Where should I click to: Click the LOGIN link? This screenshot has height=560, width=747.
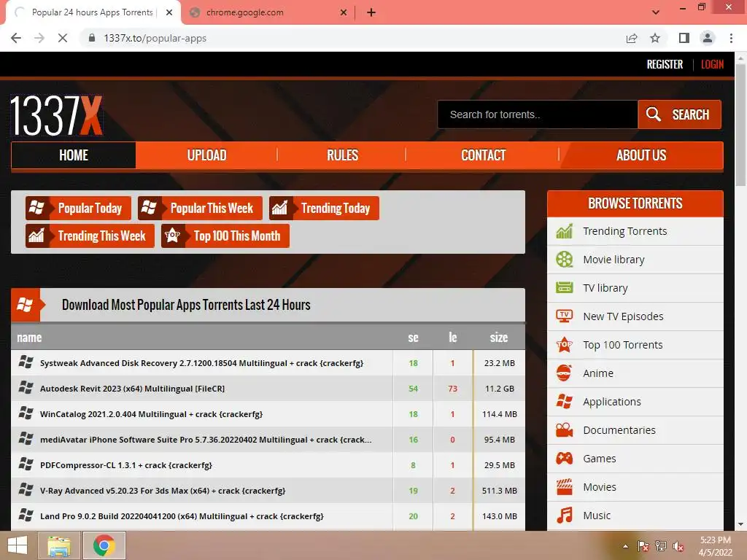[712, 64]
